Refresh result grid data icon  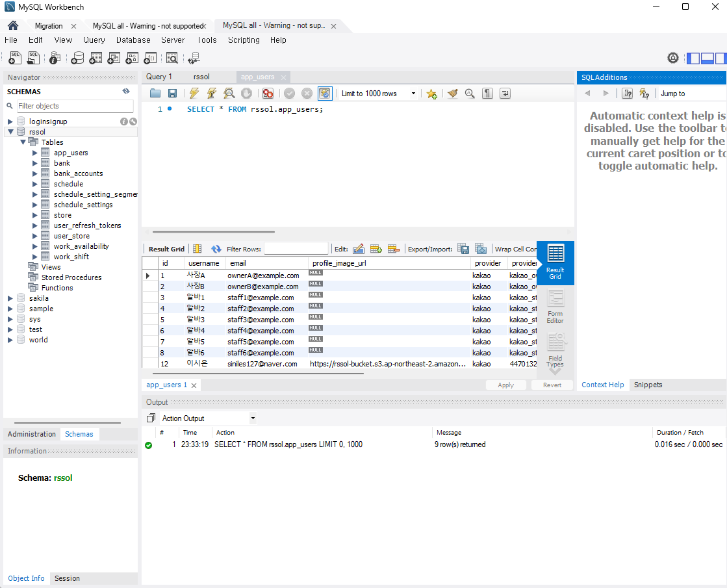[216, 249]
